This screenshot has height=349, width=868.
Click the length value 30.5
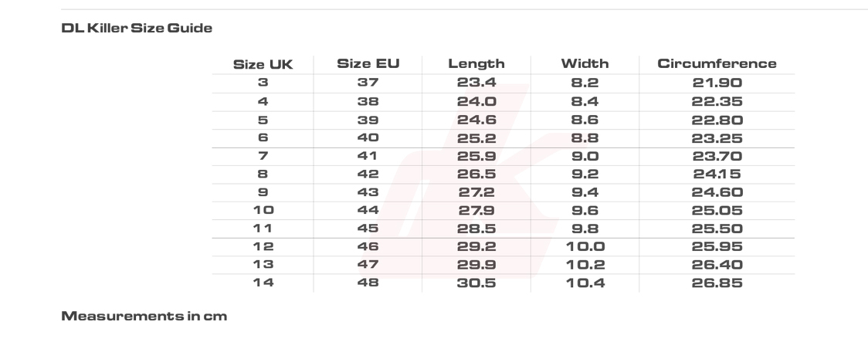(x=476, y=283)
